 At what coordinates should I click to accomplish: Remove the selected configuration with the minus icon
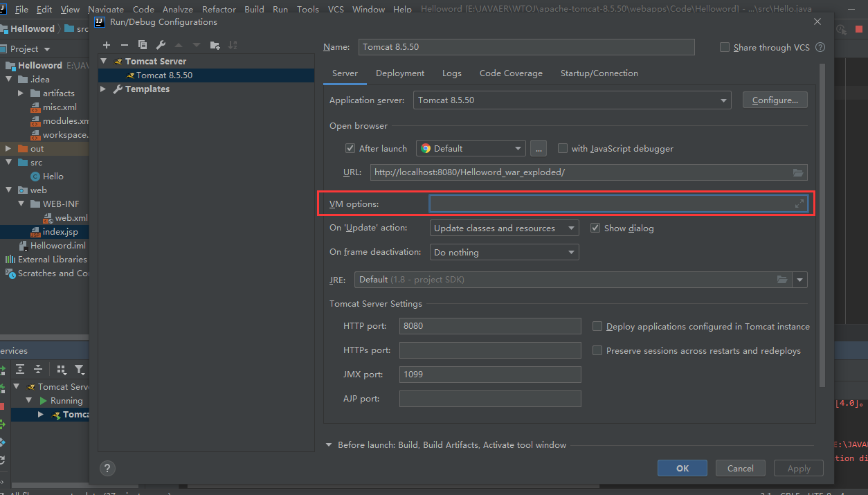pos(125,45)
